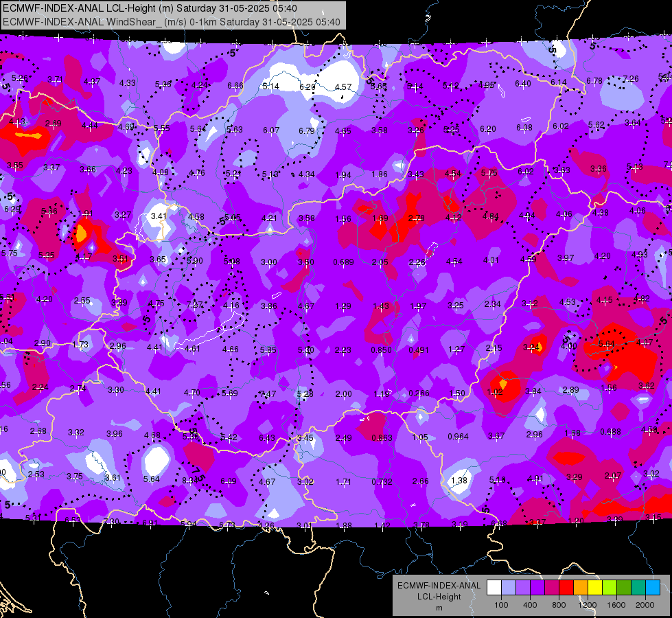Click the red legend swatch
The width and height of the screenshot is (672, 618).
[x=566, y=588]
